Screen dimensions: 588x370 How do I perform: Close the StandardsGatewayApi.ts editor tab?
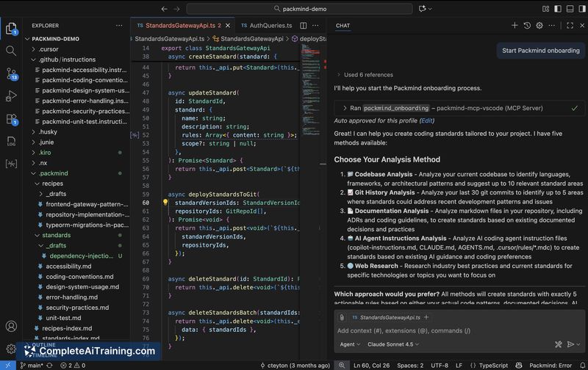point(228,26)
